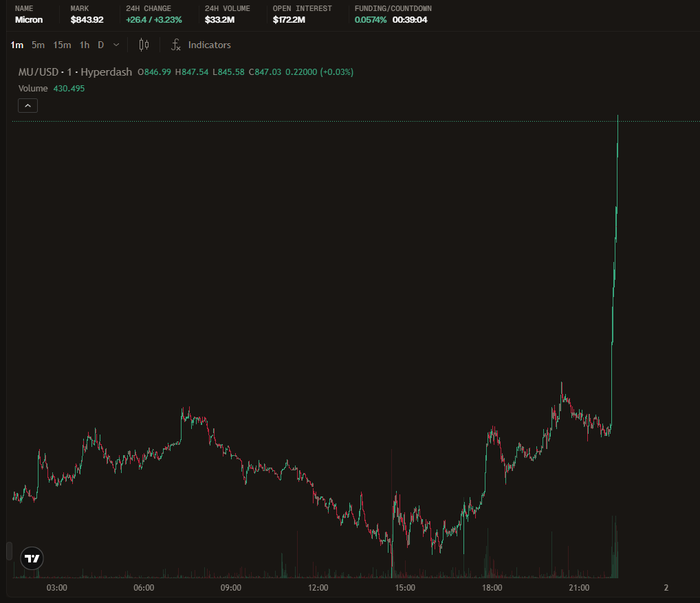Open the Indicators panel

[x=209, y=45]
